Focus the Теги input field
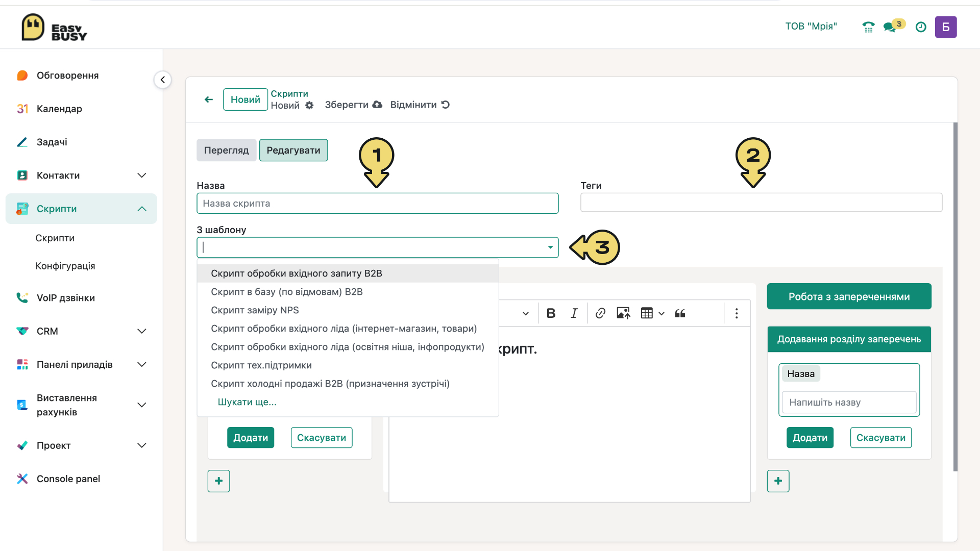This screenshot has width=980, height=551. pyautogui.click(x=761, y=203)
